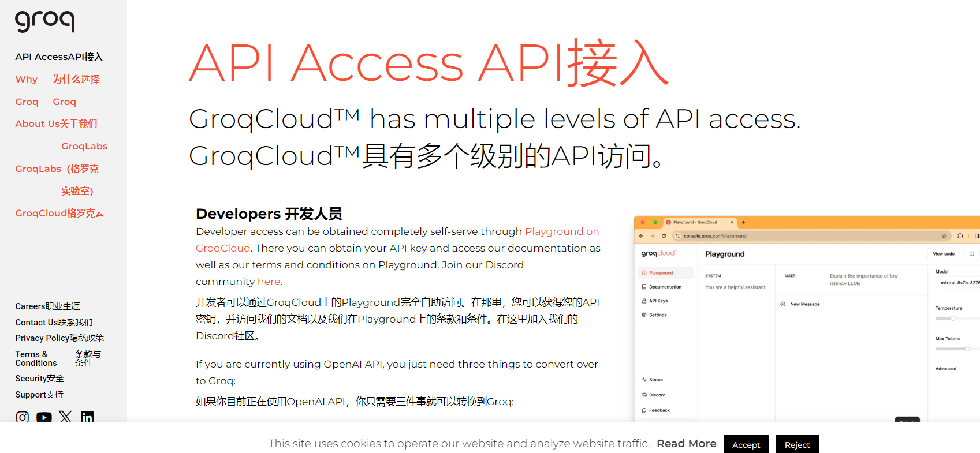Open GroqLabs in the sidebar navigation
980x453 pixels.
pyautogui.click(x=61, y=169)
